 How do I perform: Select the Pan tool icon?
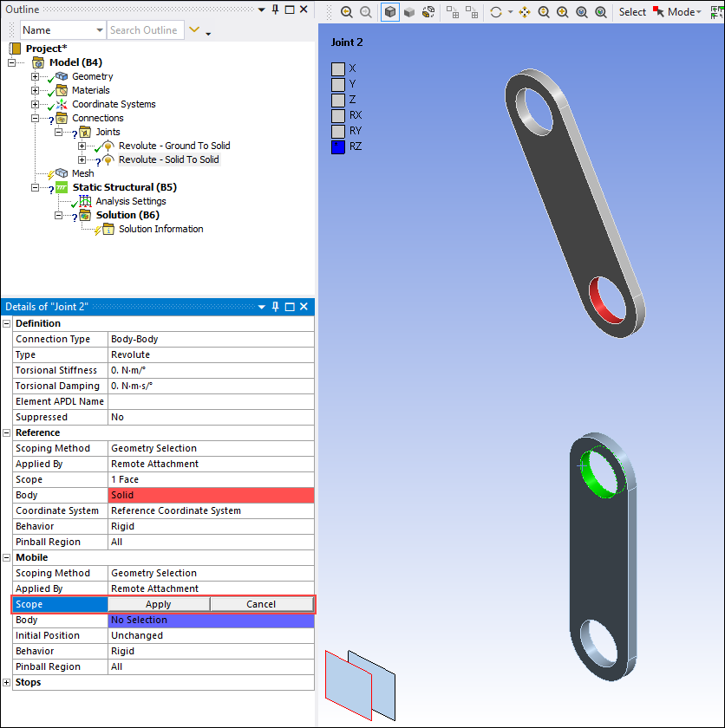coord(525,12)
